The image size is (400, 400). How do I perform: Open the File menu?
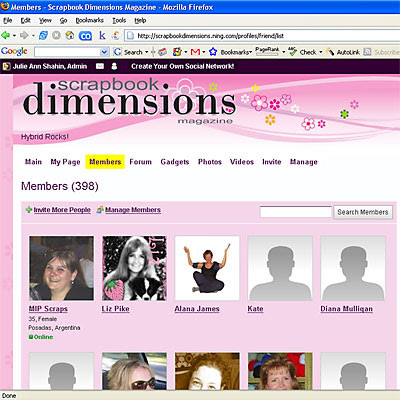click(7, 20)
